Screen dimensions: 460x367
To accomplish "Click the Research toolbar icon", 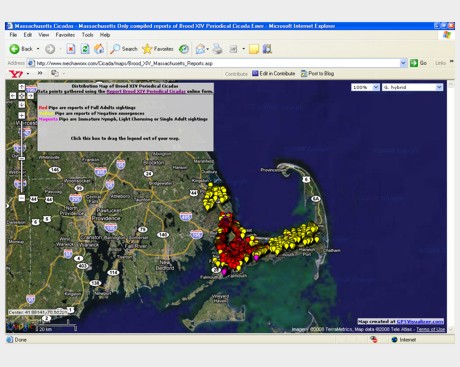I will click(x=267, y=49).
